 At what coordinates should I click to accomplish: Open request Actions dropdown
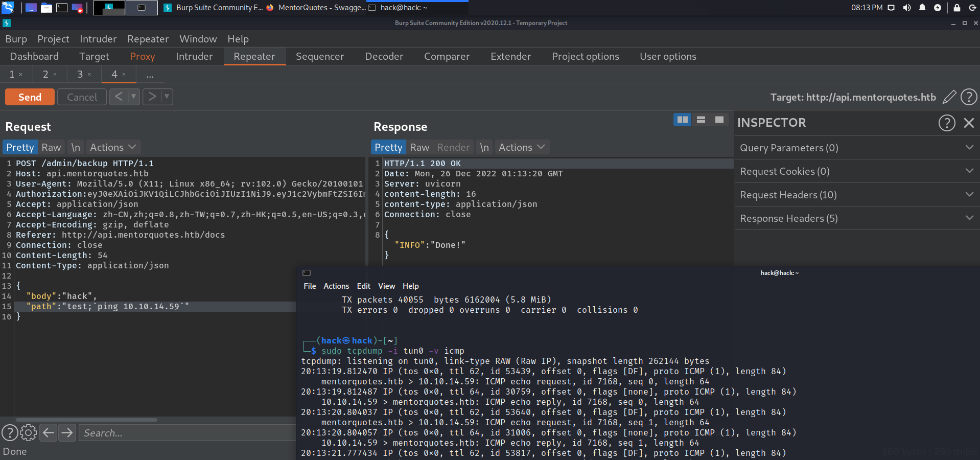[x=113, y=147]
